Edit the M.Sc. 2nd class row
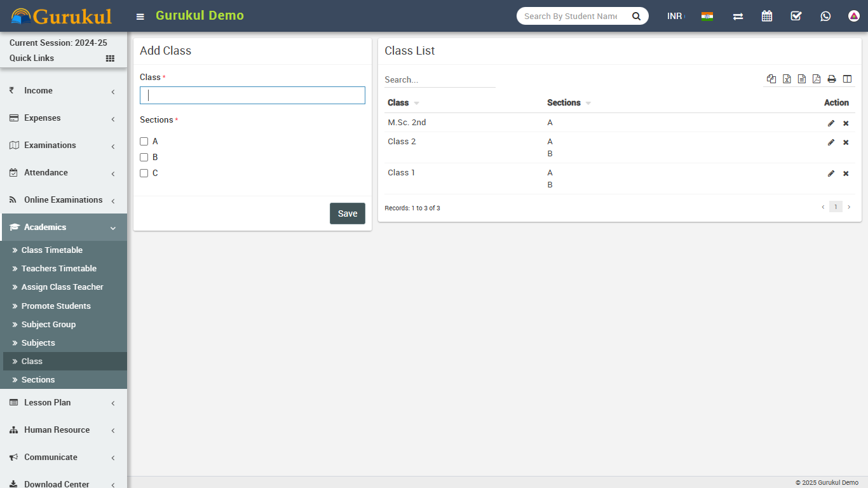The image size is (868, 488). pos(831,123)
